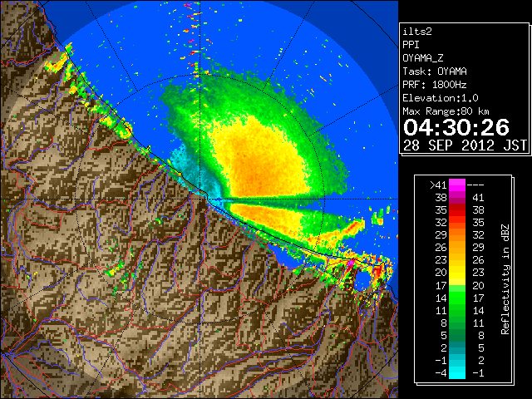
Task: Click the "ilts2" label in the info box
Action: [x=417, y=32]
